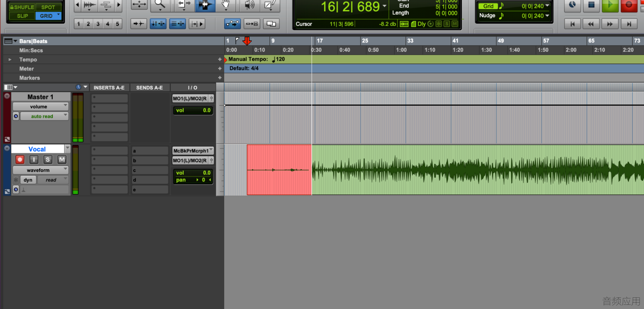
Task: Enable SHUFFLE edit mode
Action: pyautogui.click(x=22, y=7)
